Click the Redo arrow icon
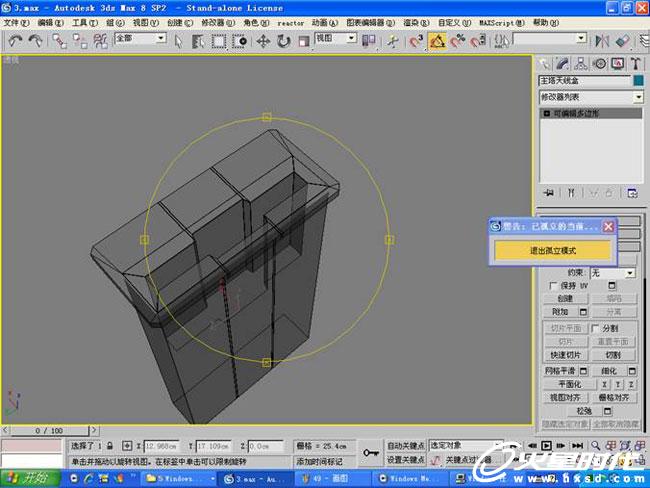Image resolution: width=650 pixels, height=488 pixels. point(36,41)
